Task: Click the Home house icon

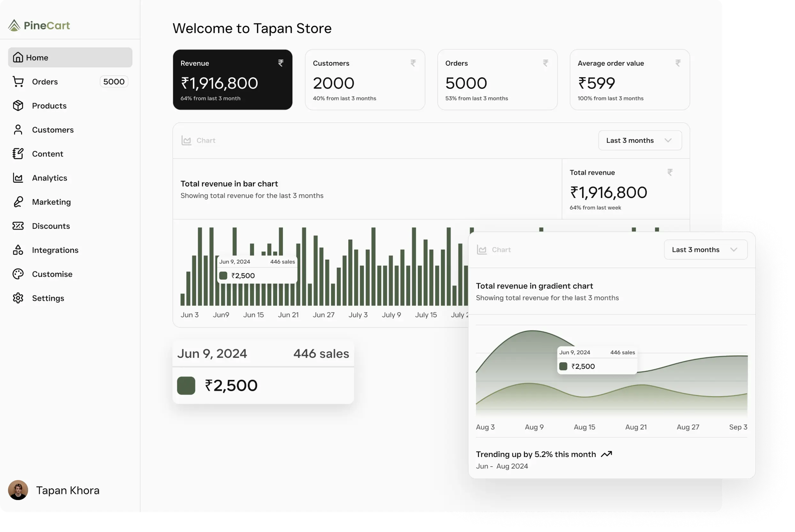Action: tap(18, 57)
